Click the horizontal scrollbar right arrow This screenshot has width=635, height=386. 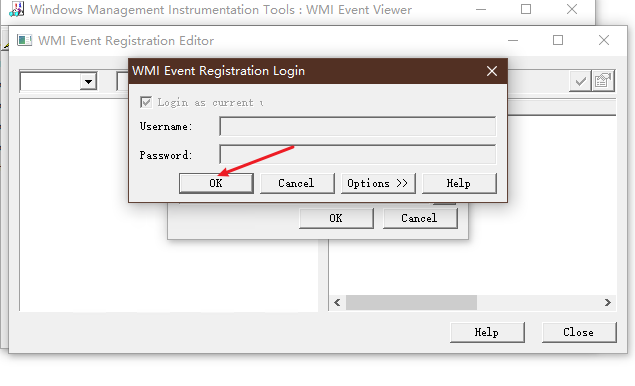607,303
